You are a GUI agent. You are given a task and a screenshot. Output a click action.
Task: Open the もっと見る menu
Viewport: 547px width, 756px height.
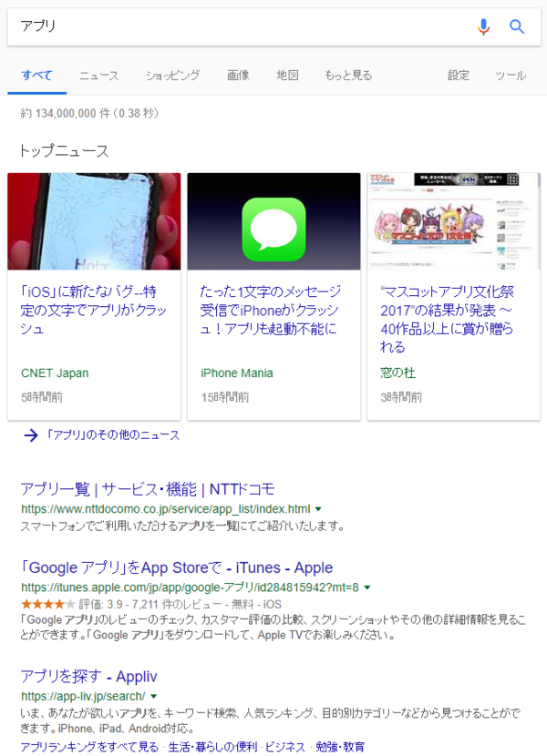tap(348, 76)
